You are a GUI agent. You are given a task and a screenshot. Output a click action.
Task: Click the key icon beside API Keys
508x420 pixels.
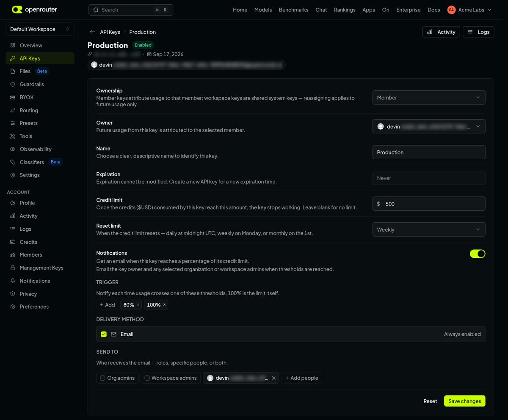point(13,58)
